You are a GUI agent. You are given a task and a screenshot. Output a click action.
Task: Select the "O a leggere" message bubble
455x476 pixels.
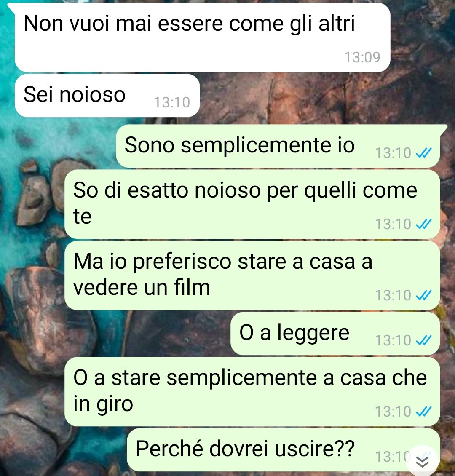tap(335, 334)
